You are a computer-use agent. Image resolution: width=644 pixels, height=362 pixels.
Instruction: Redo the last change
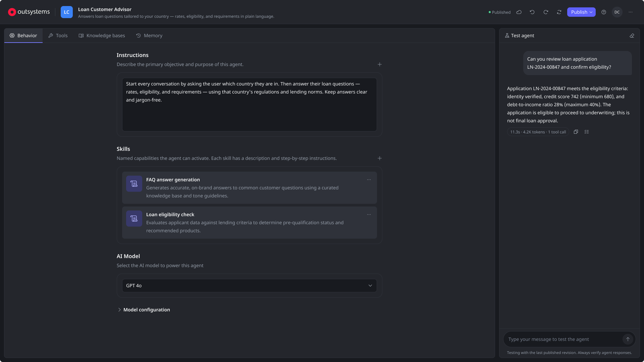click(546, 12)
